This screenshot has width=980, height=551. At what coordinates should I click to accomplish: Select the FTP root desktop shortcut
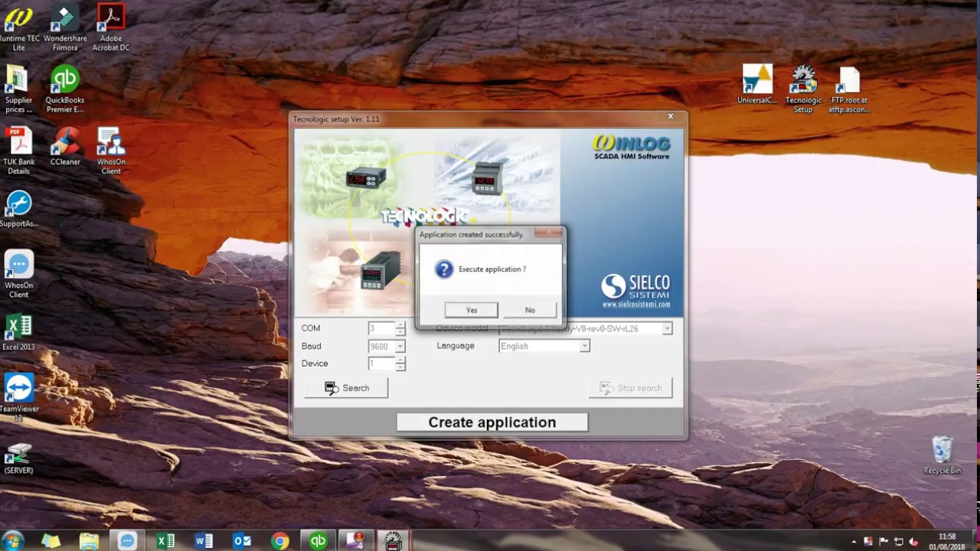[849, 90]
